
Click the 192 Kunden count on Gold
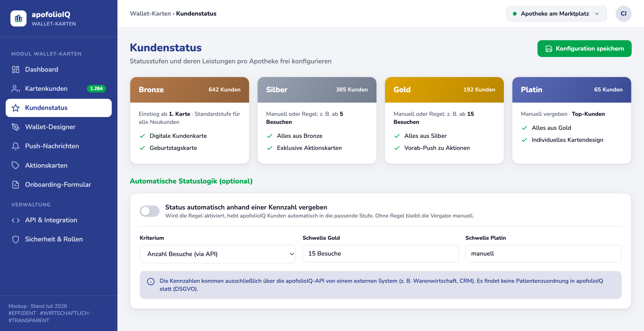coord(479,90)
